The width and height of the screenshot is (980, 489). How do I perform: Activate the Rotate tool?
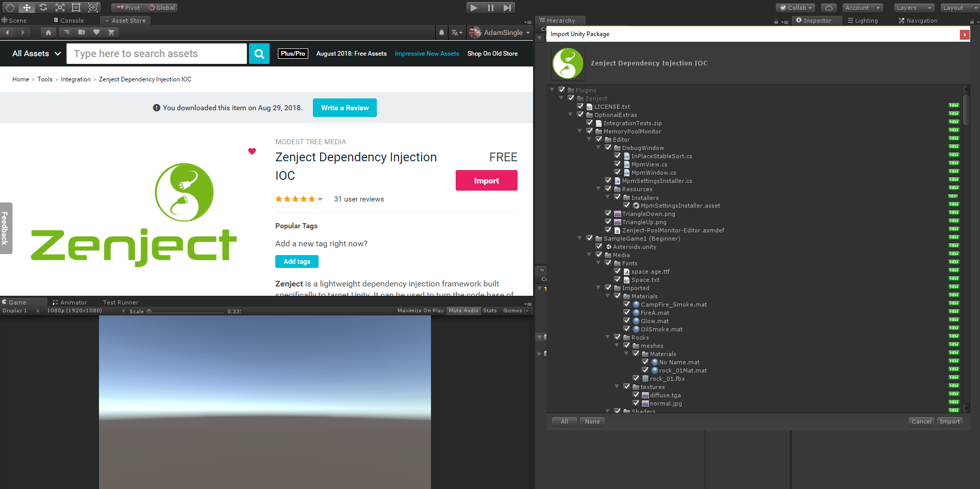43,7
